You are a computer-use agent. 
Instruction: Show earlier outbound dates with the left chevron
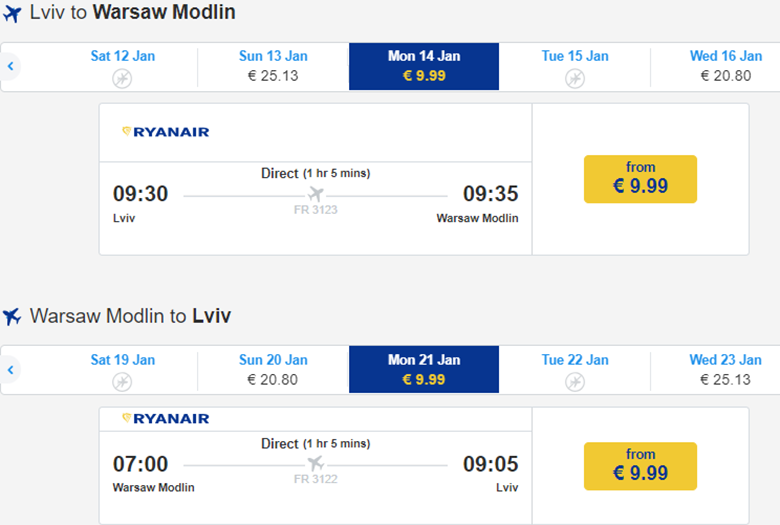pos(10,67)
